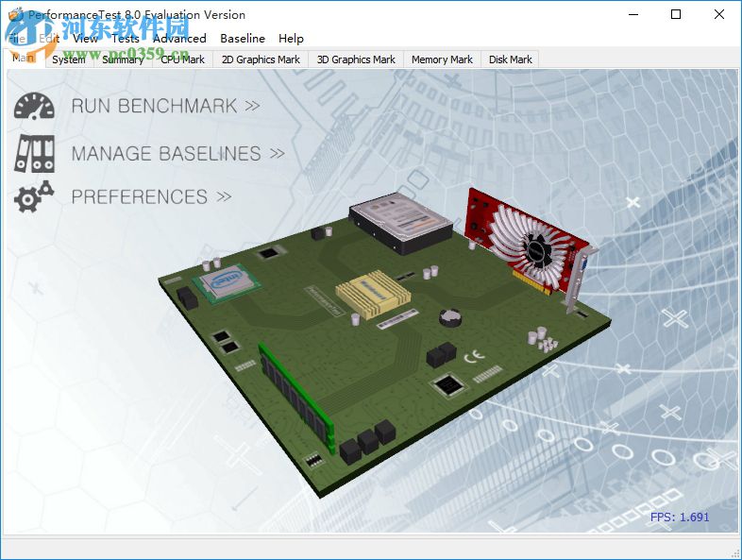Image resolution: width=742 pixels, height=560 pixels.
Task: Open the File menu
Action: (x=17, y=39)
